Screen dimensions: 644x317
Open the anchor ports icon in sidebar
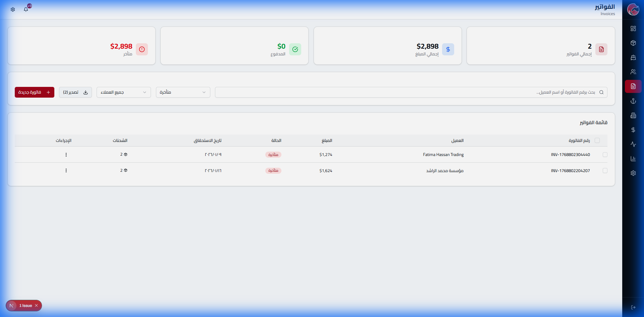(x=633, y=101)
